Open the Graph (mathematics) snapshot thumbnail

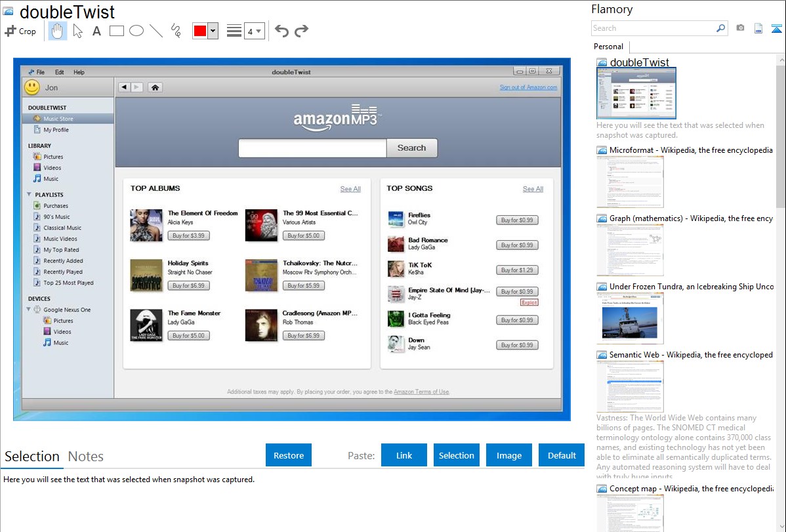630,250
